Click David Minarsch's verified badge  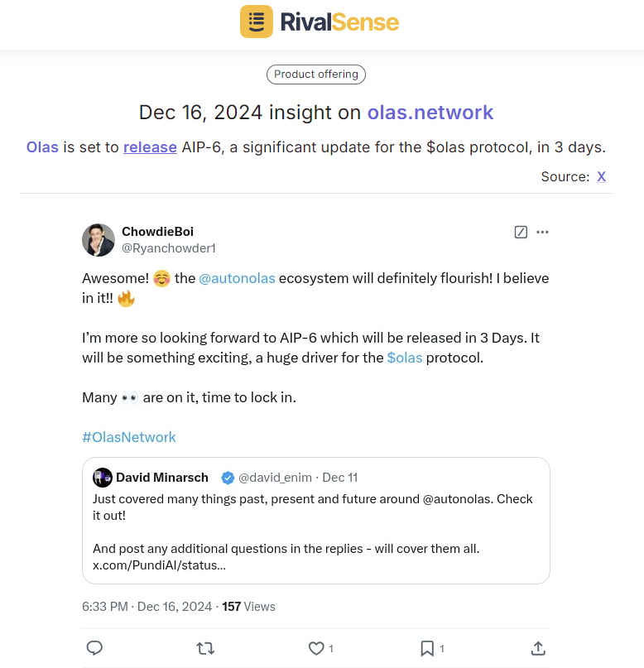click(x=227, y=478)
